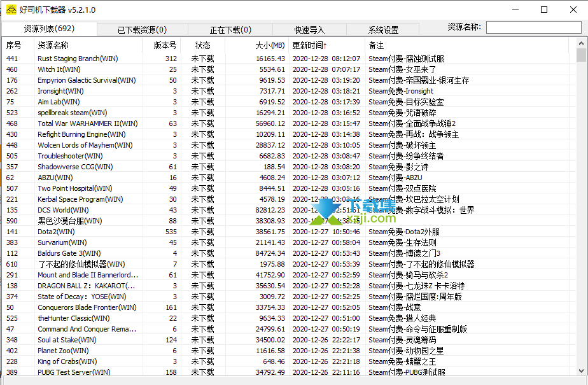Click note Steam付费-全面战争战锤2
Viewport: 588px width, 385px height.
point(412,123)
